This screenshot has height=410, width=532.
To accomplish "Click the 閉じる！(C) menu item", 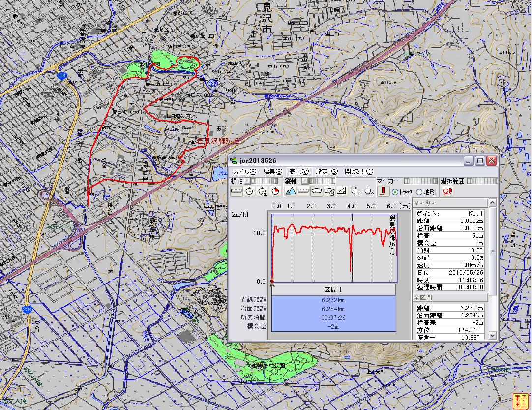I will click(x=359, y=172).
